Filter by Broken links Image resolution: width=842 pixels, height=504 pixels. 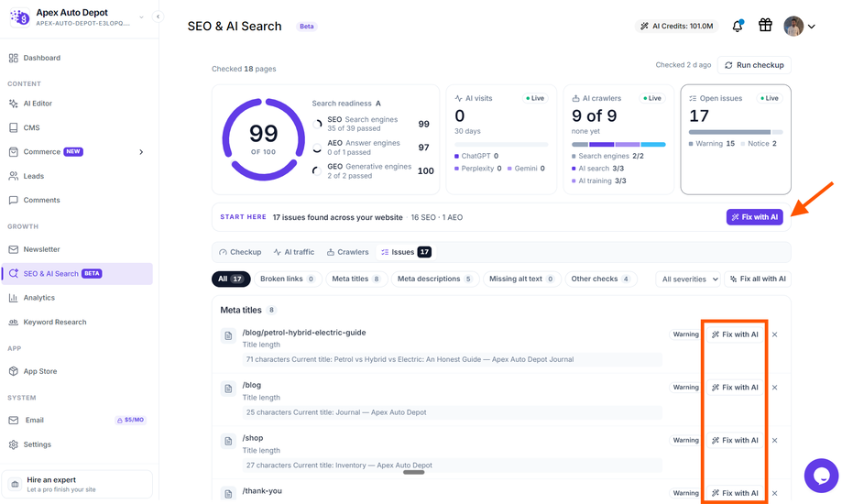click(288, 279)
